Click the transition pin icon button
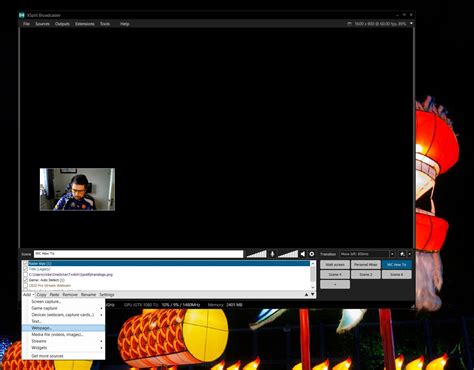Screen dimensions: 474x370 [x=402, y=254]
